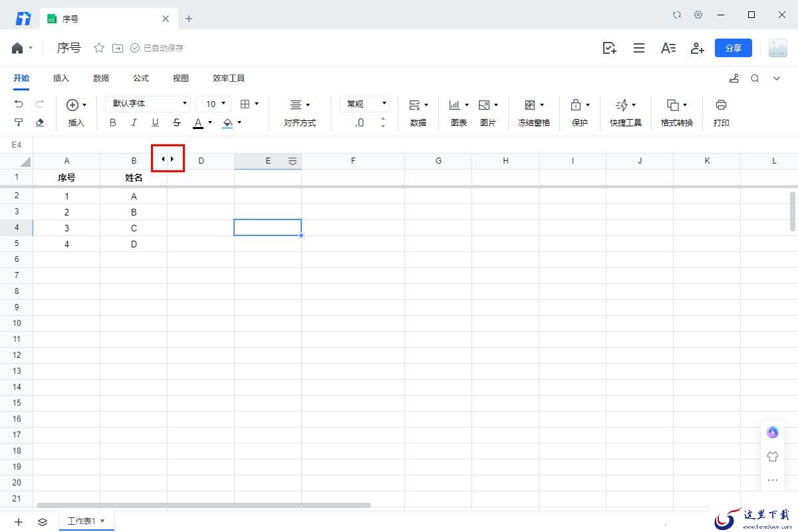Expand font color dropdown arrow
The image size is (798, 532).
[210, 122]
